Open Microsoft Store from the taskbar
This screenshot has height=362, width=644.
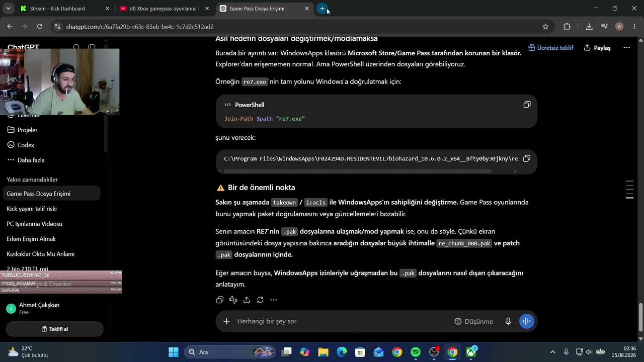click(360, 352)
